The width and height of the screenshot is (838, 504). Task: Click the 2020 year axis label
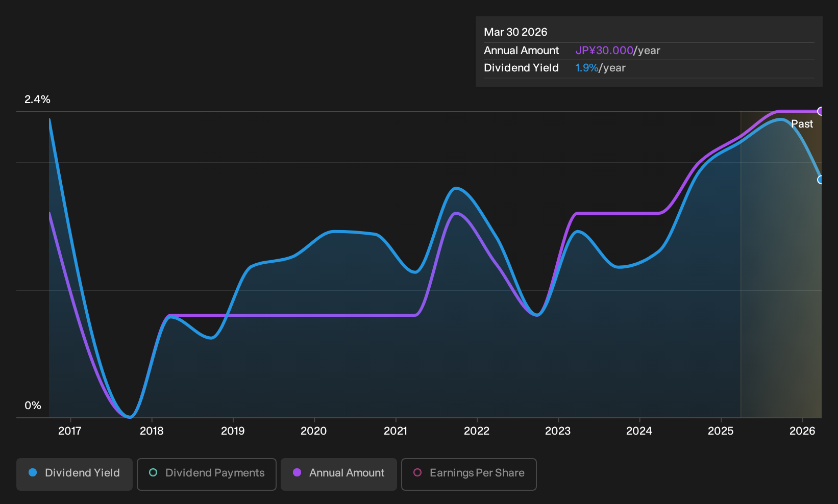(x=314, y=431)
